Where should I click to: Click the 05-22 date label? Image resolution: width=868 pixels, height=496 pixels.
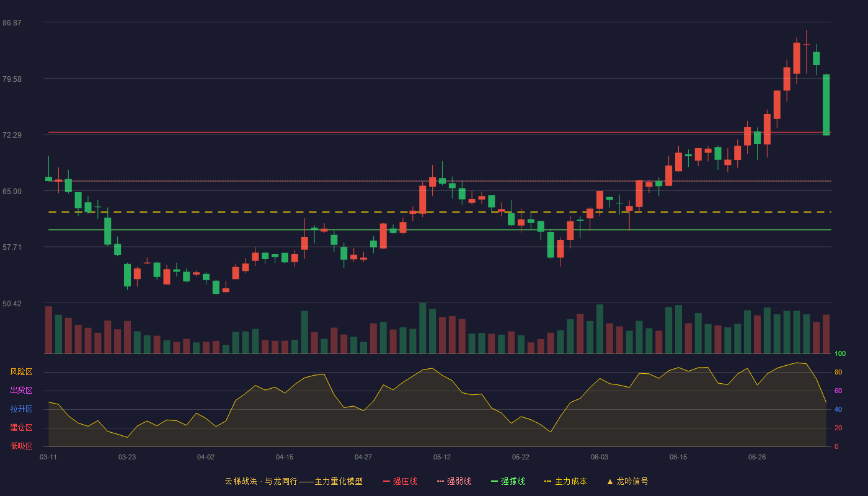[x=521, y=457]
